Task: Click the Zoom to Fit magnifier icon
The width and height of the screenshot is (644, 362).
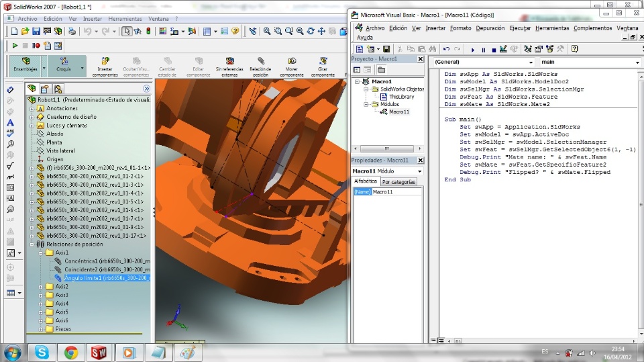Action: [267, 32]
